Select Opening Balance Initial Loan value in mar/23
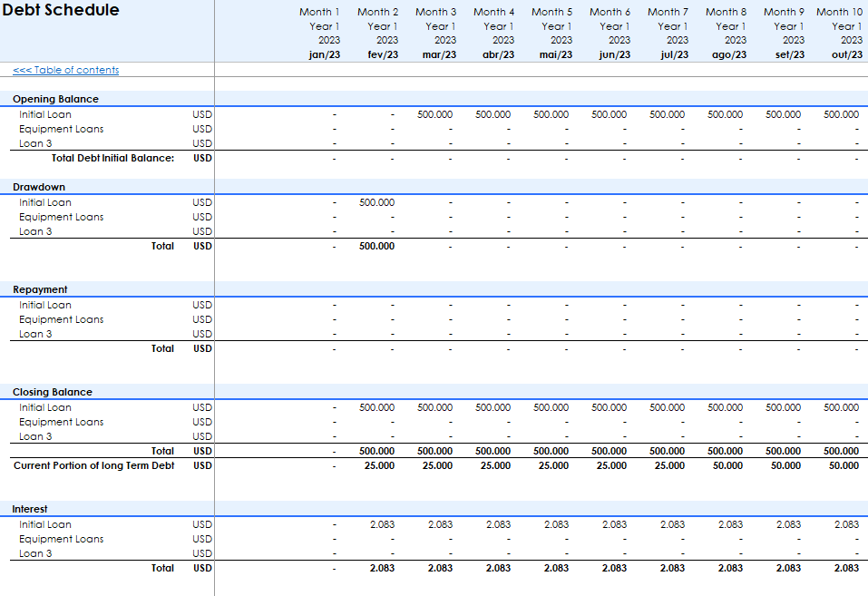This screenshot has height=596, width=868. [434, 114]
